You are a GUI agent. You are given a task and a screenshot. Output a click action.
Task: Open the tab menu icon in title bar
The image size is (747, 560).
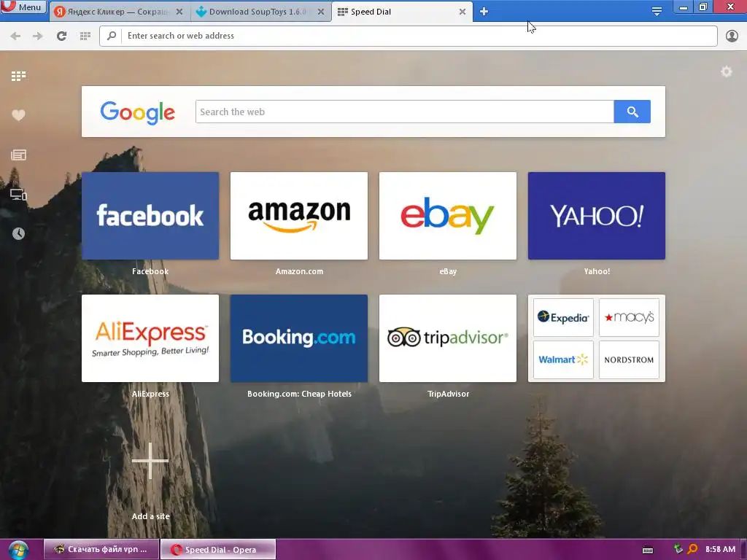click(x=657, y=12)
